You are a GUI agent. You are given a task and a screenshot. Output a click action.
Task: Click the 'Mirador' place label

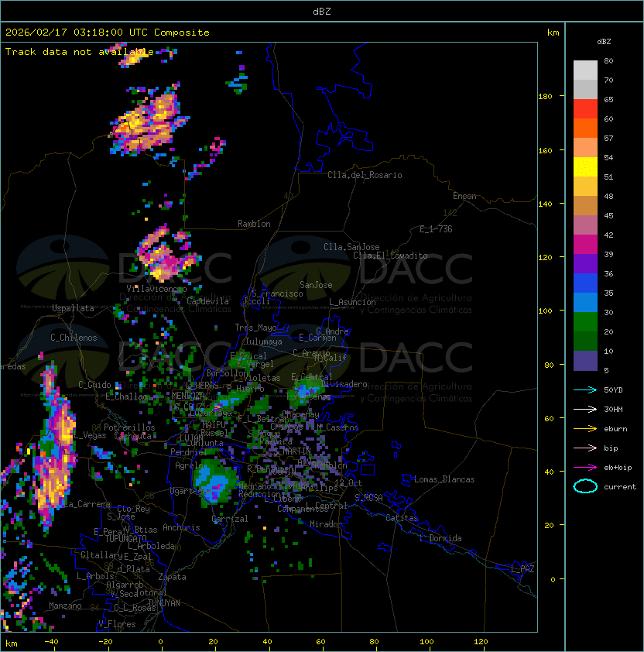(x=326, y=524)
